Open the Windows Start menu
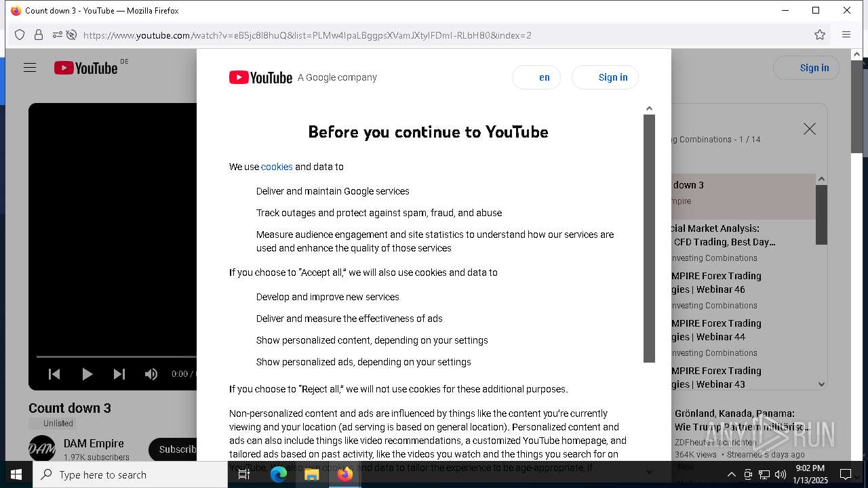This screenshot has height=488, width=868. coord(16,474)
